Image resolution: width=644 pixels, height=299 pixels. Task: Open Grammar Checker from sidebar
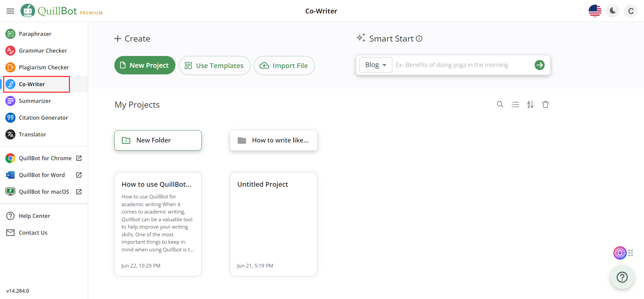coord(44,51)
